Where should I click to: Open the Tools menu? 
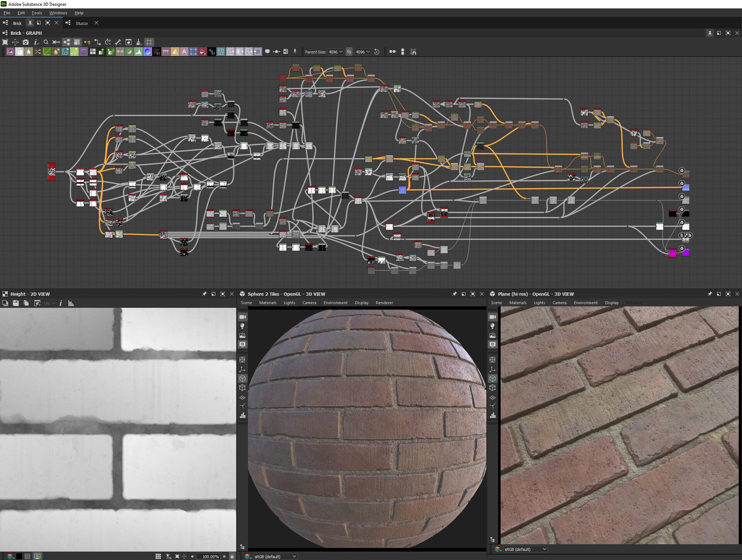[x=37, y=13]
